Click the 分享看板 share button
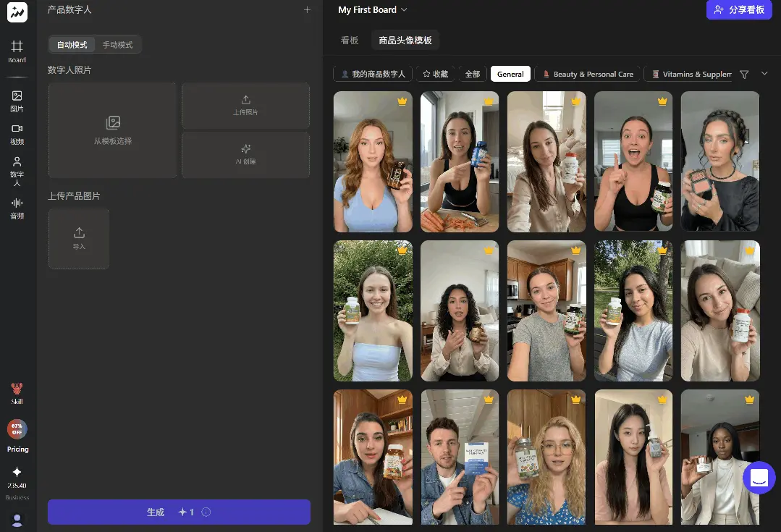The height and width of the screenshot is (532, 781). pos(739,10)
